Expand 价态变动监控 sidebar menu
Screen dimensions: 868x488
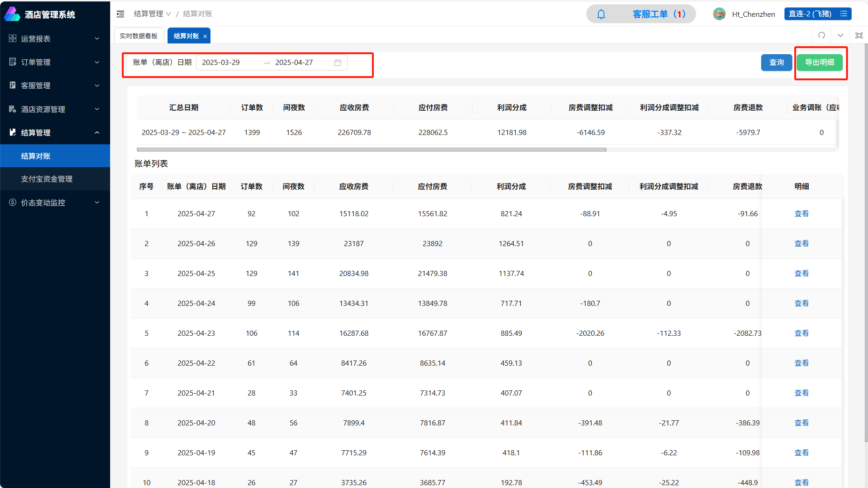(x=55, y=203)
